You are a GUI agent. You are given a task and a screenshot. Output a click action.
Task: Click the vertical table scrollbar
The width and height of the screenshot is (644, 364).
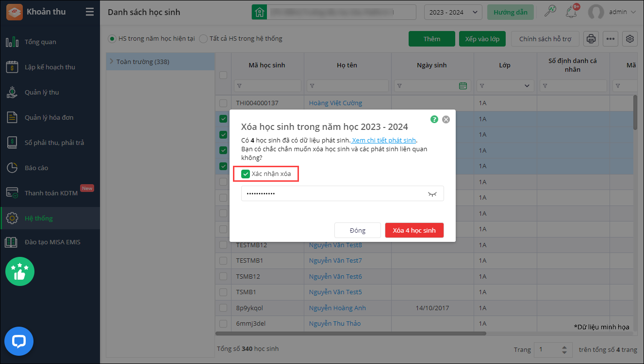634,112
